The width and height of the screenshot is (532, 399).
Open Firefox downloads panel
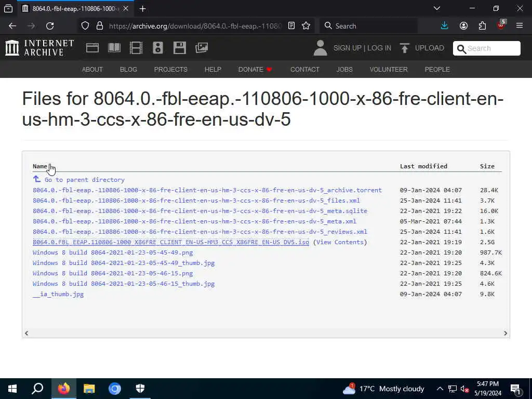coord(445,26)
